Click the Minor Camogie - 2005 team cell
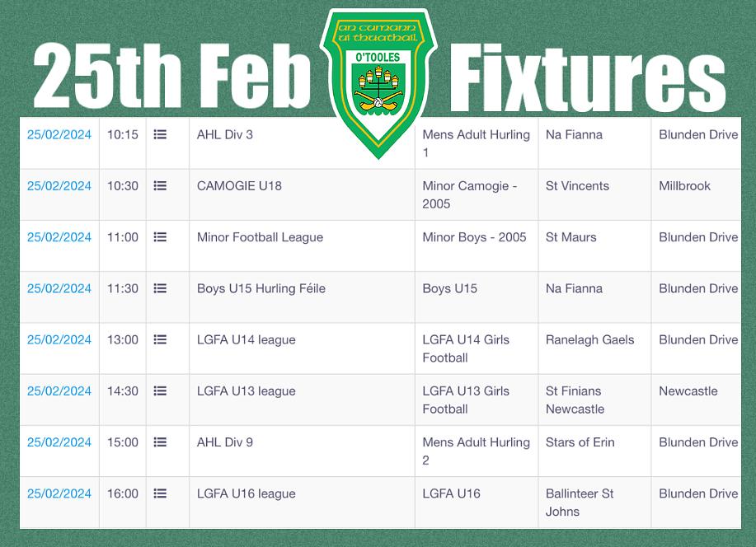The height and width of the screenshot is (547, 756). [477, 195]
